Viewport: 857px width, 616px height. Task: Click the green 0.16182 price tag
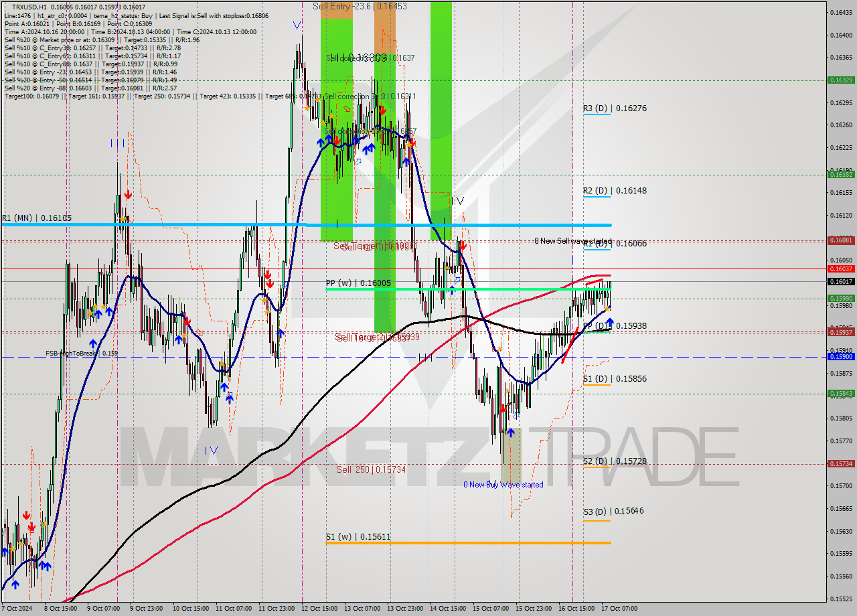click(x=841, y=174)
